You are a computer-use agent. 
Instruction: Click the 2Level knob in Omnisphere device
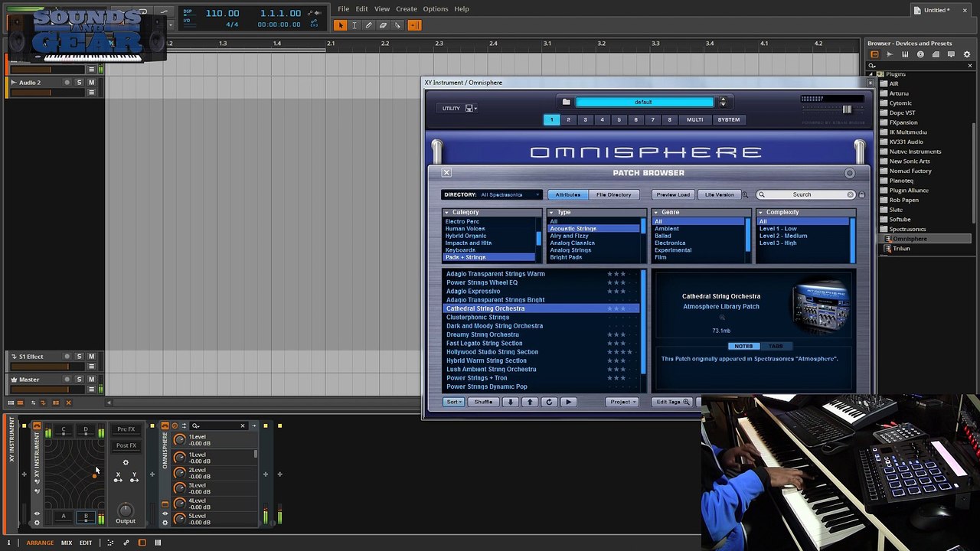tap(180, 473)
